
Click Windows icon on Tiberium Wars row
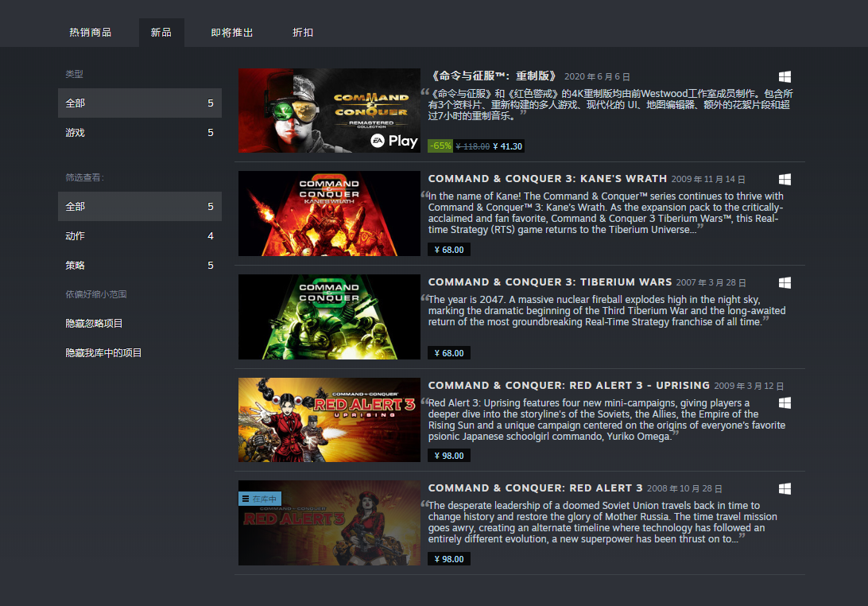pyautogui.click(x=785, y=282)
